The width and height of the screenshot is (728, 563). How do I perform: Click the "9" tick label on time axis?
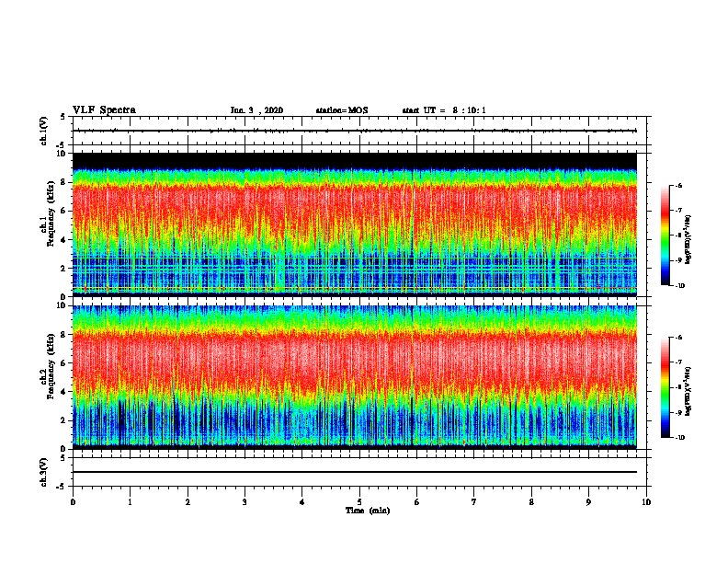588,501
